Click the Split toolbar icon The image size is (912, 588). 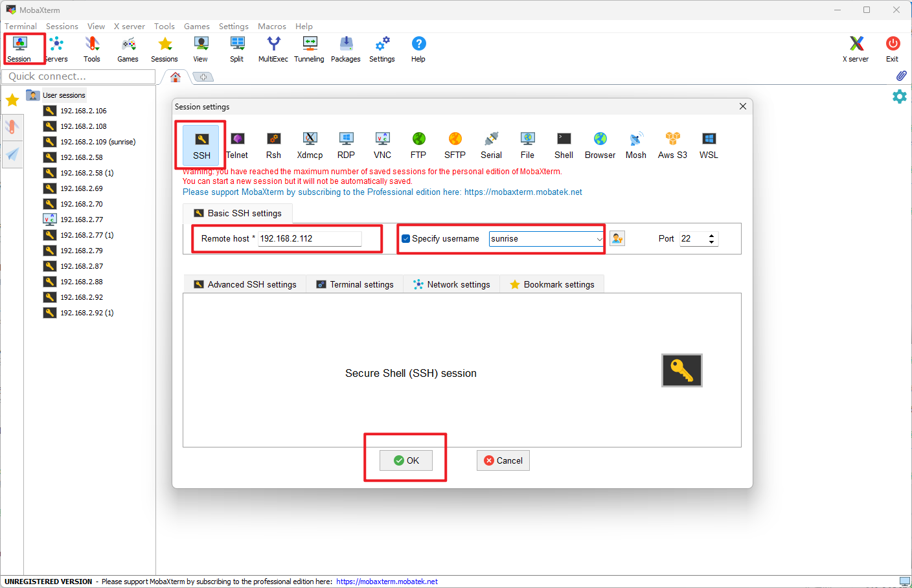click(237, 49)
